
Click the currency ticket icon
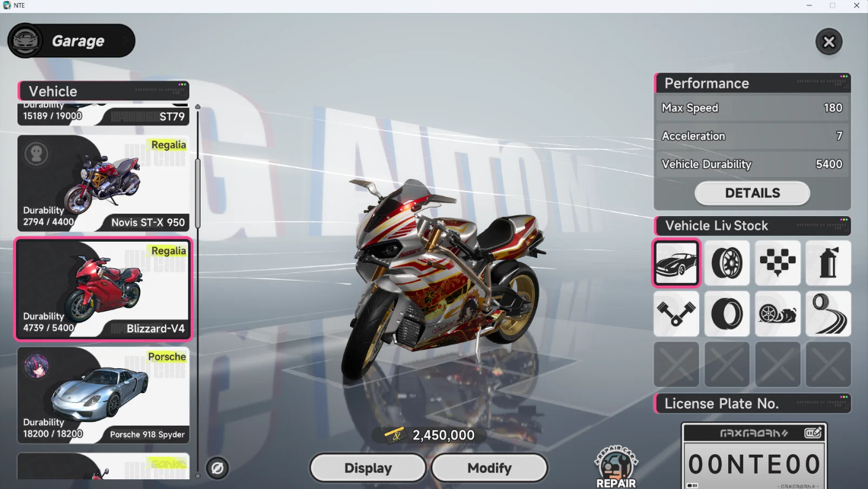click(x=396, y=435)
